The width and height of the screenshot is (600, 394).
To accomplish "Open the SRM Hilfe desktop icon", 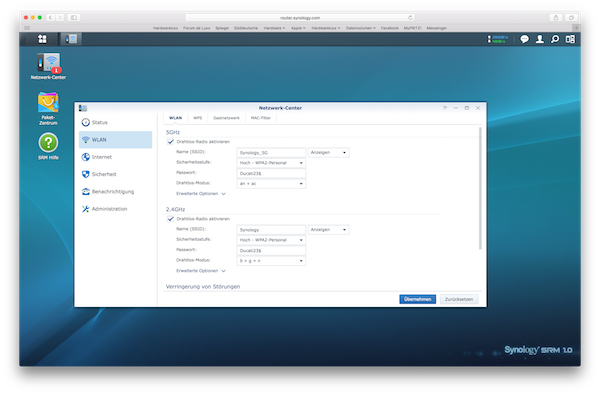I will [x=48, y=146].
